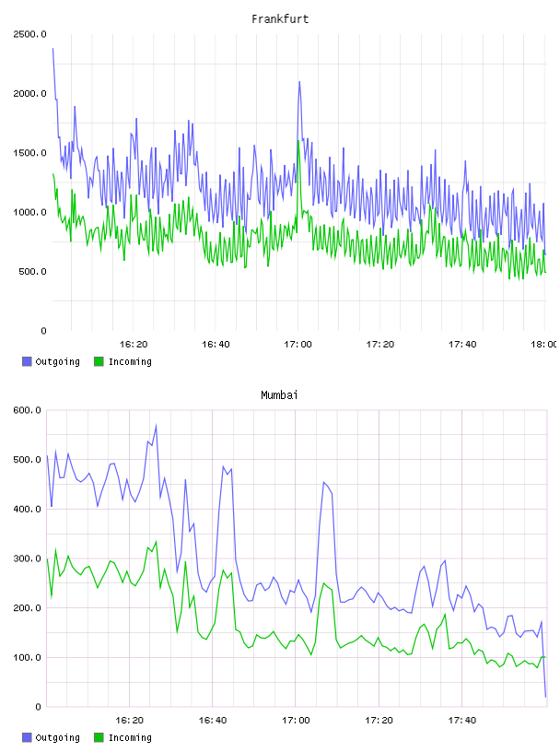
Task: Click the 600.0 axis label on Mumbai chart
Action: click(x=27, y=410)
